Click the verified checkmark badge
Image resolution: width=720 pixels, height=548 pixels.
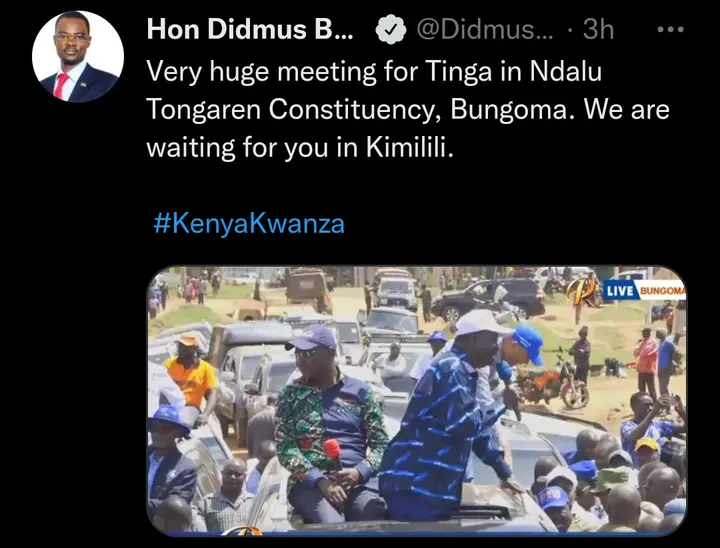[390, 29]
